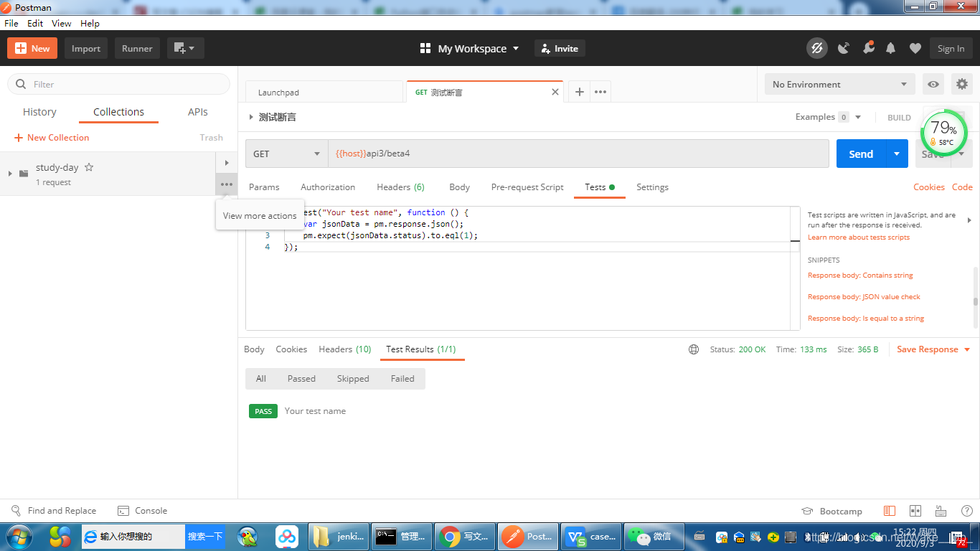Switch to the APIs sidebar tab

pos(198,112)
